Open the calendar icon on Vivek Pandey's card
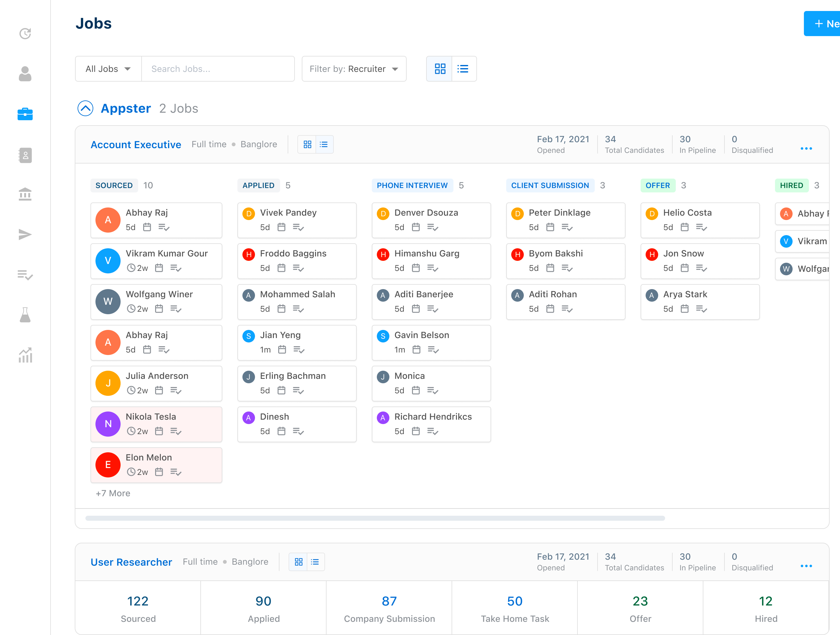Image resolution: width=840 pixels, height=635 pixels. (x=281, y=227)
